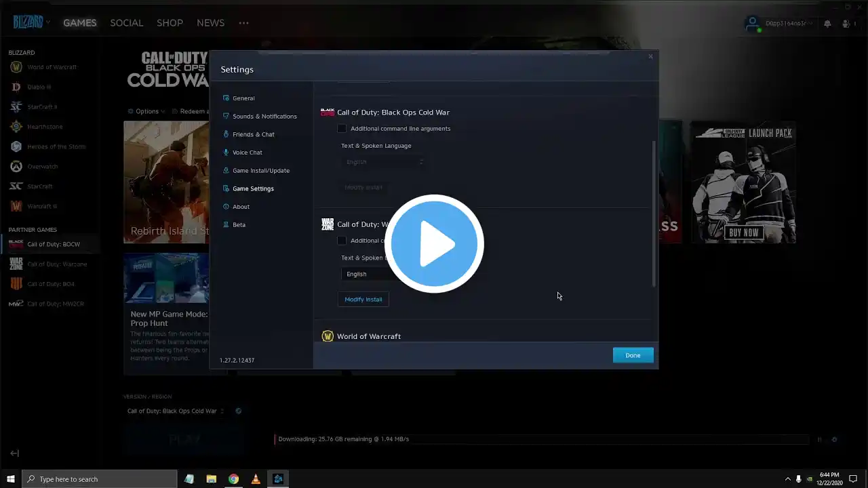Image resolution: width=868 pixels, height=488 pixels.
Task: Click the microphone tray icon
Action: coord(798,479)
